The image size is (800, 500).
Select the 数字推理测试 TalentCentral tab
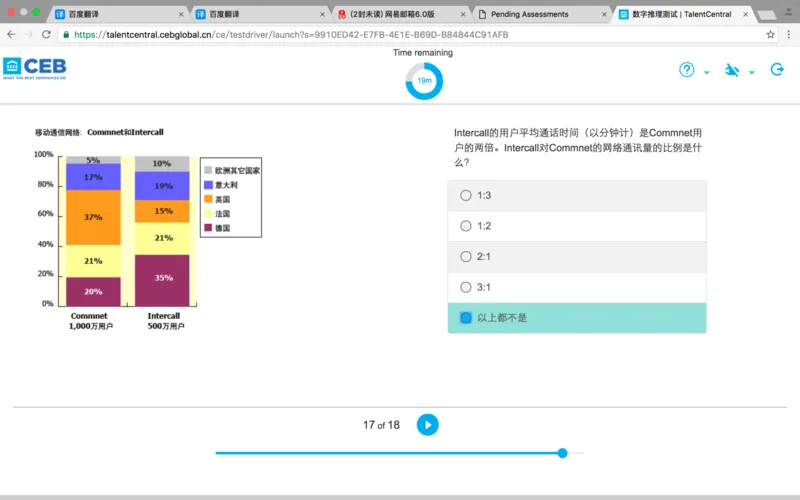(x=682, y=14)
